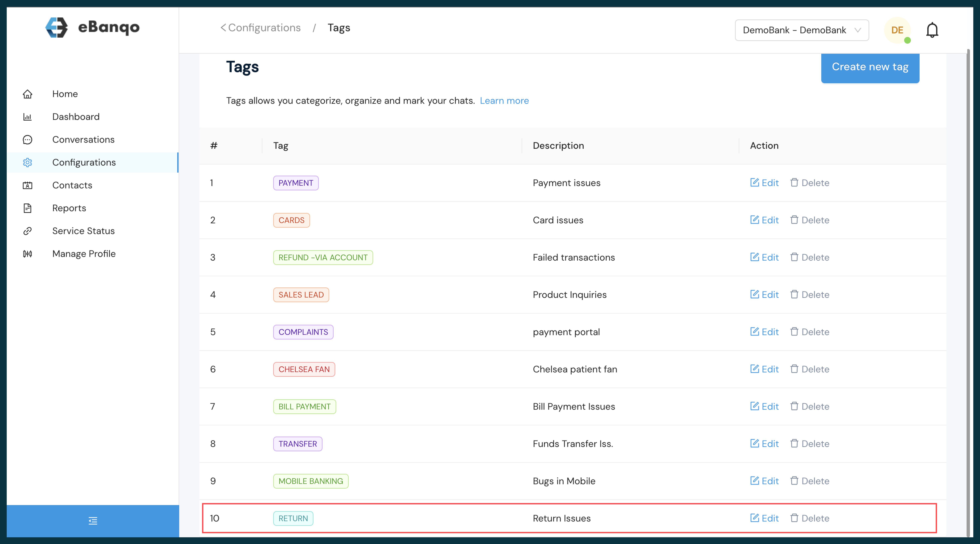Click the CARDS tag badge
The image size is (980, 544).
click(x=291, y=220)
